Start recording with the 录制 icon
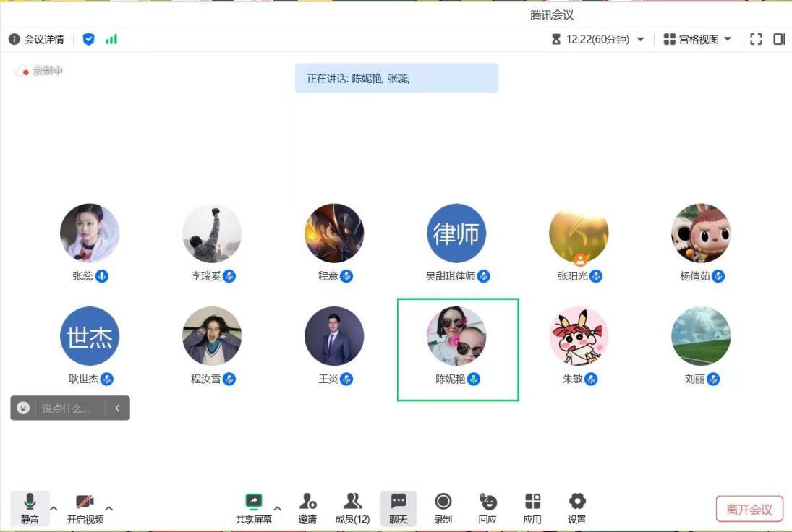Screen dimensions: 792x532 443,506
